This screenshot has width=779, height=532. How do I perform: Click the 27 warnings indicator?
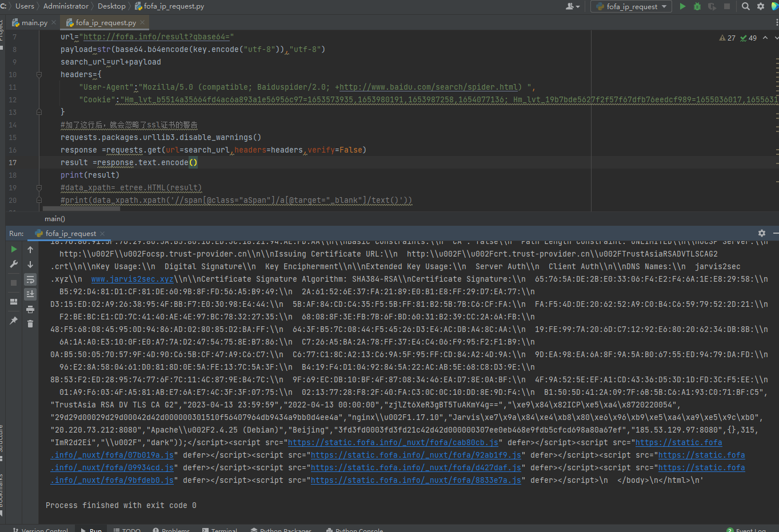tap(727, 38)
